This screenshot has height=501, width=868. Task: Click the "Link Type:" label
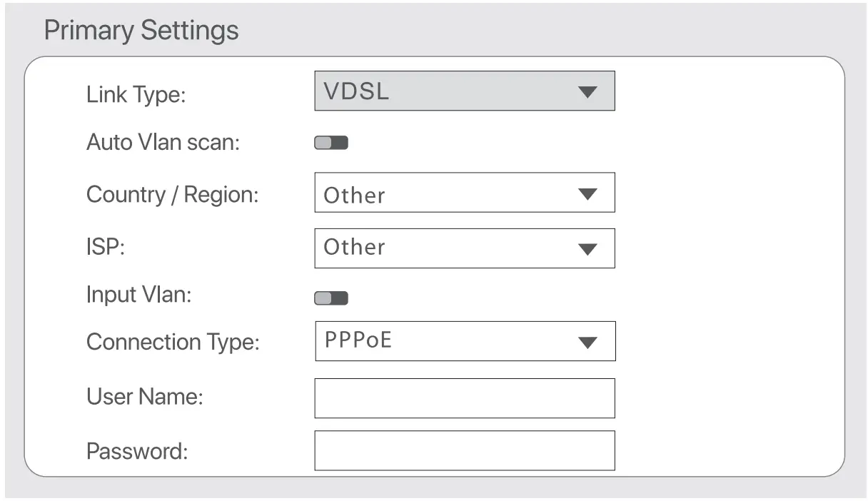coord(136,95)
